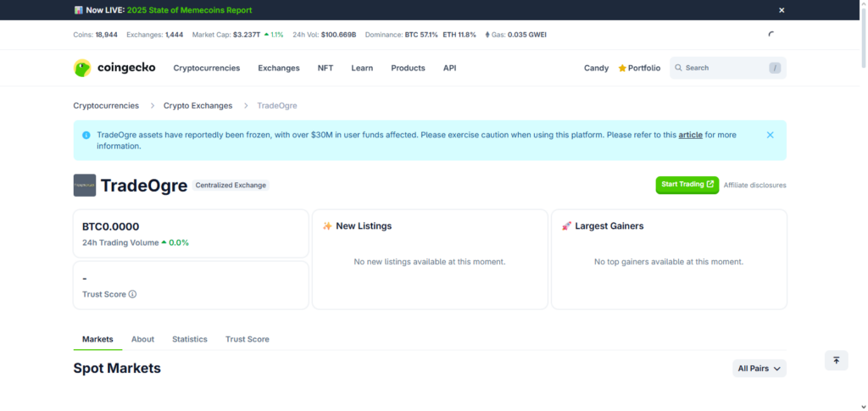The height and width of the screenshot is (411, 868).
Task: Click the search input field
Action: (x=721, y=68)
